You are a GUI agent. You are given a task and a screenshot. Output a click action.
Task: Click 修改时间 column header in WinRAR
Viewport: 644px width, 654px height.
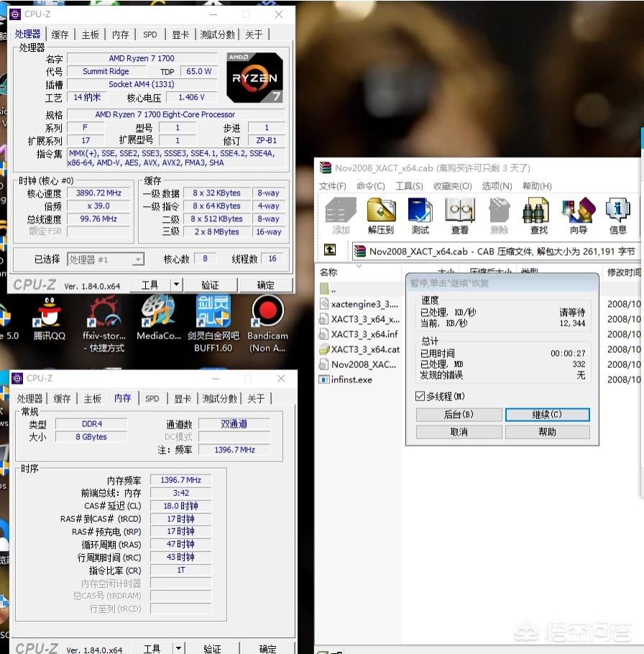(x=623, y=272)
